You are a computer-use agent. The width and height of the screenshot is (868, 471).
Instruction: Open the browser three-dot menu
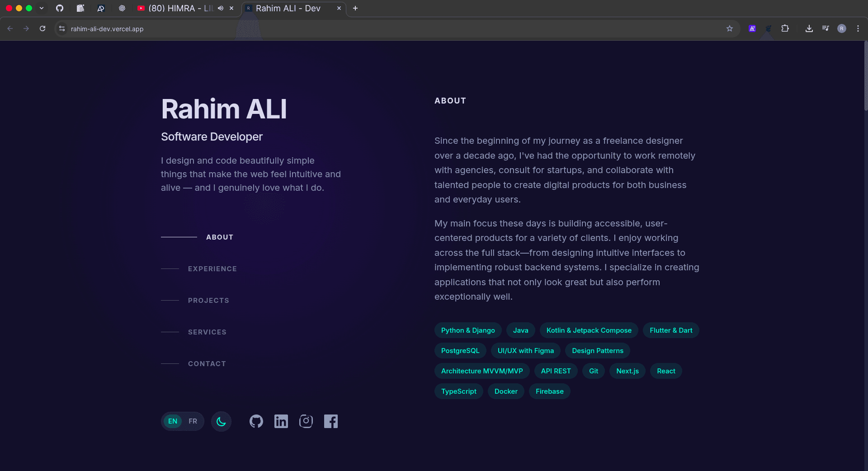[x=859, y=28]
